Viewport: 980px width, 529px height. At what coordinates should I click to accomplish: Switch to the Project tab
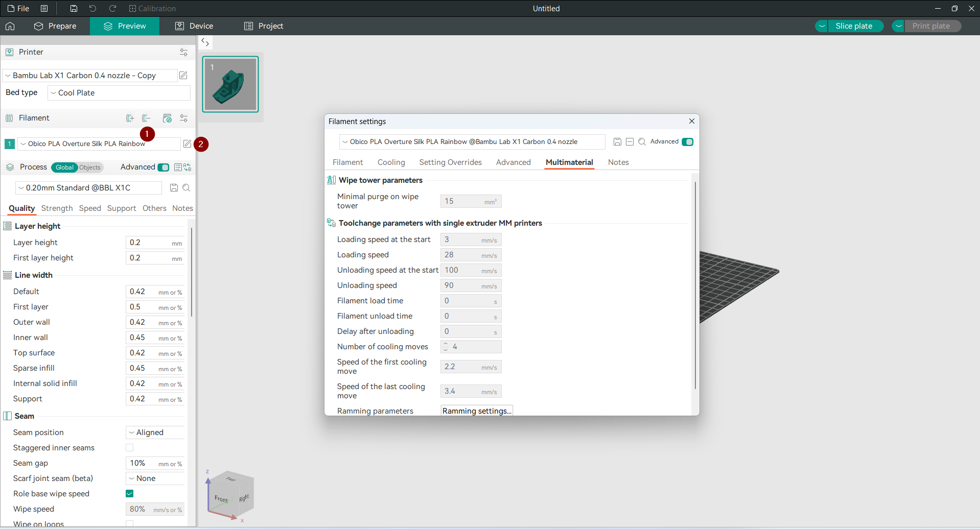pyautogui.click(x=264, y=26)
